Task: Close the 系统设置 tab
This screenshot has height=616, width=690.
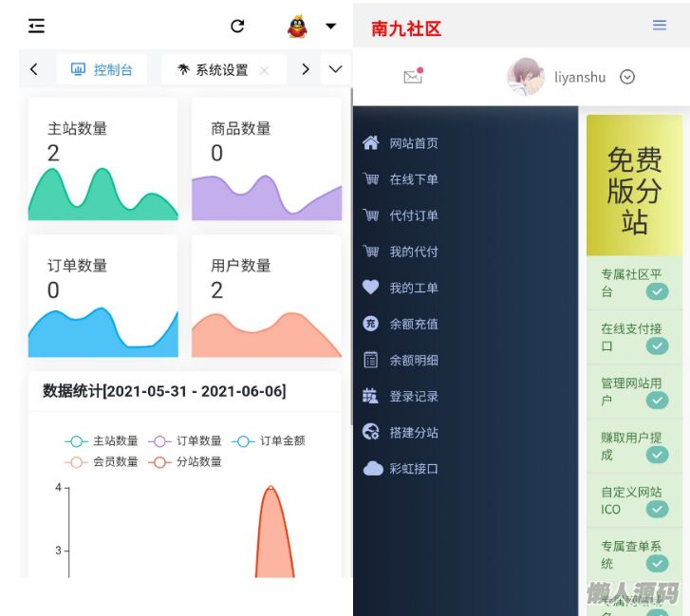Action: click(x=264, y=70)
